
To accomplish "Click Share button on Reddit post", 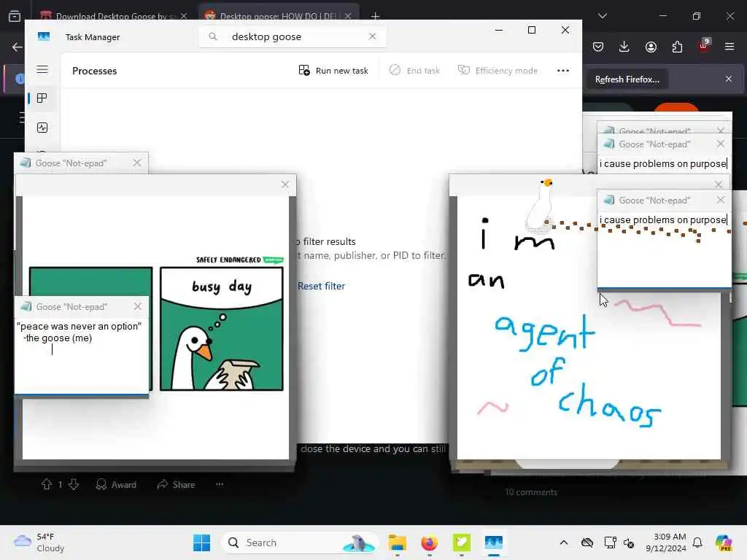I will coord(177,485).
